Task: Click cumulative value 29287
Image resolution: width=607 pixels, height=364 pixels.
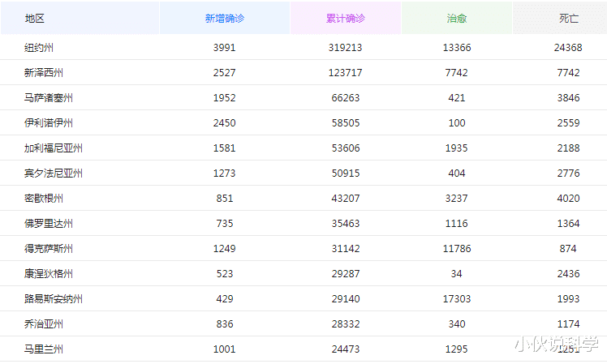Action: [x=346, y=274]
